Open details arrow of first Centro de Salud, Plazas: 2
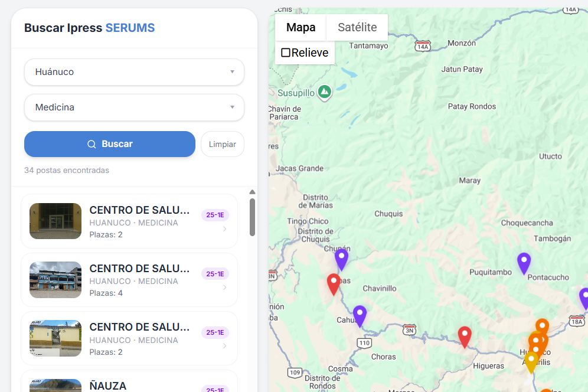The width and height of the screenshot is (588, 392). click(224, 229)
